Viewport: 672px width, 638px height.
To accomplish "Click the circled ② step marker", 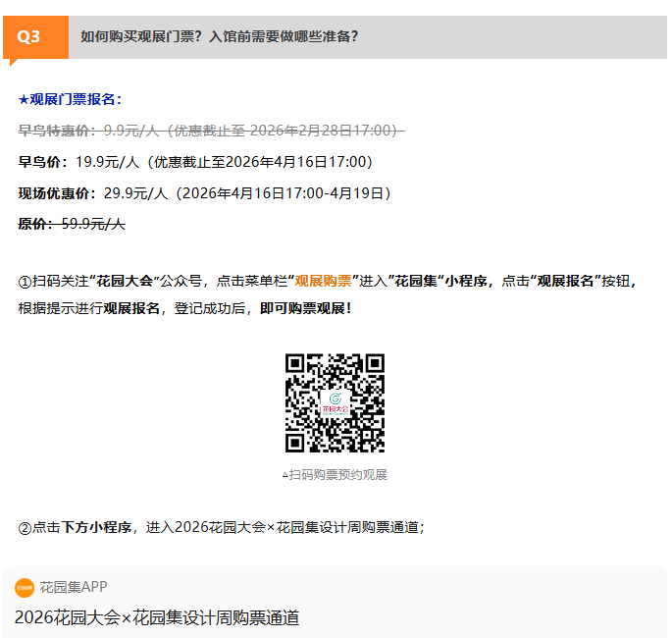I will click(26, 527).
